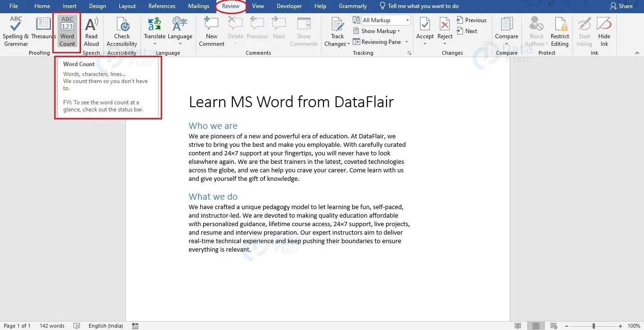This screenshot has width=644, height=330.
Task: Open the Mailings tab
Action: pyautogui.click(x=198, y=6)
